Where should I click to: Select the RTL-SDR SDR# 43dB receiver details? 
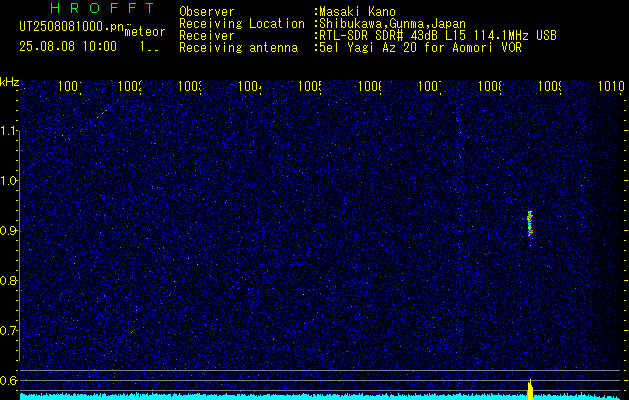438,36
